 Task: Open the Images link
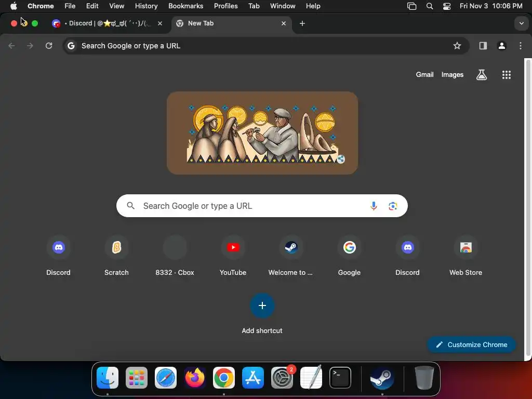pyautogui.click(x=453, y=75)
